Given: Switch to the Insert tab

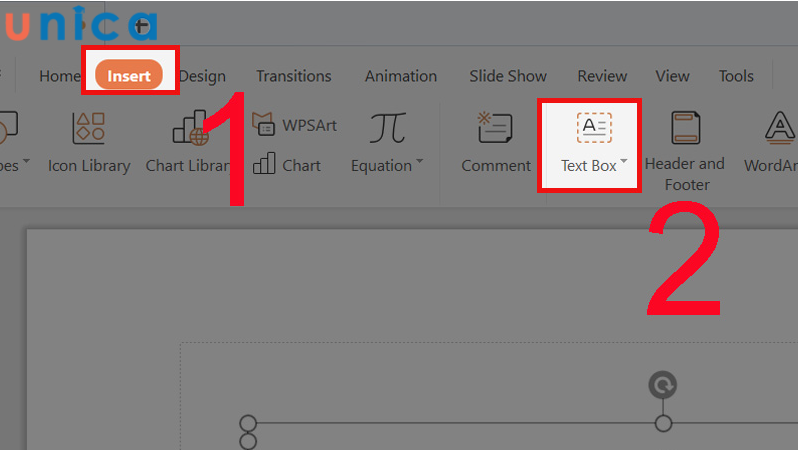Looking at the screenshot, I should point(129,76).
